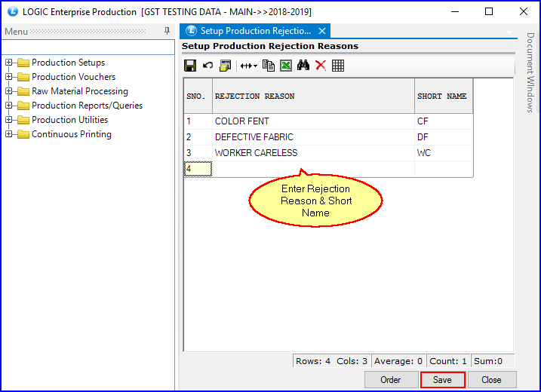The height and width of the screenshot is (392, 541).
Task: Click the binoculars find icon
Action: click(303, 66)
